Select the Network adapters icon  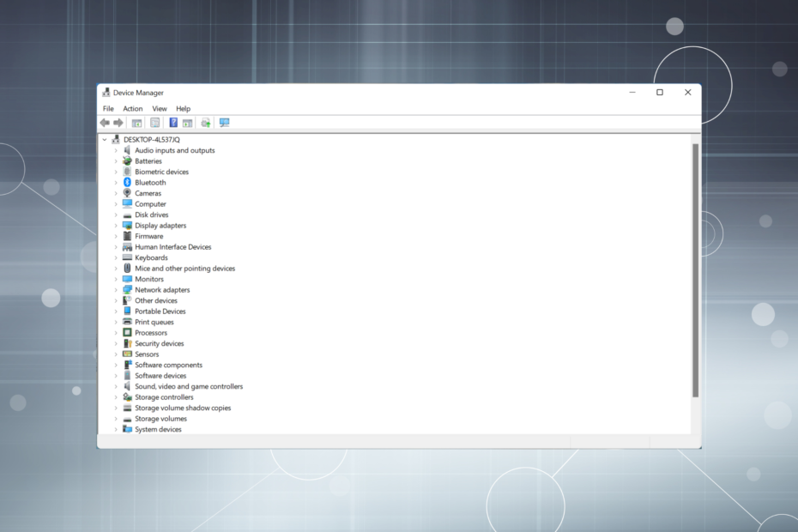click(127, 290)
